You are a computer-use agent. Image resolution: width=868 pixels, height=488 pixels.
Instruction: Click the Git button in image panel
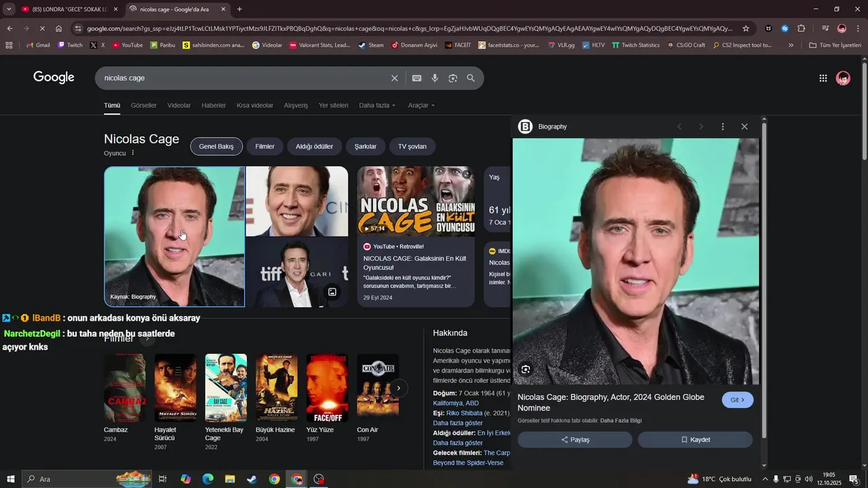pos(738,400)
